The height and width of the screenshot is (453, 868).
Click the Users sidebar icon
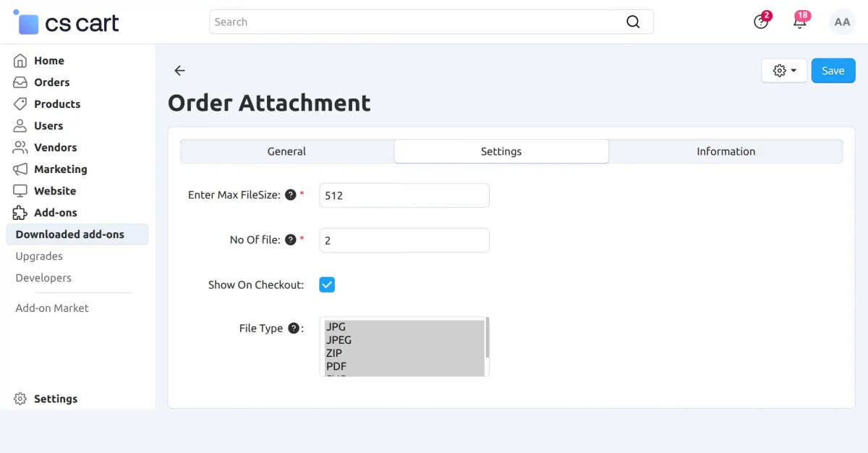(x=20, y=126)
